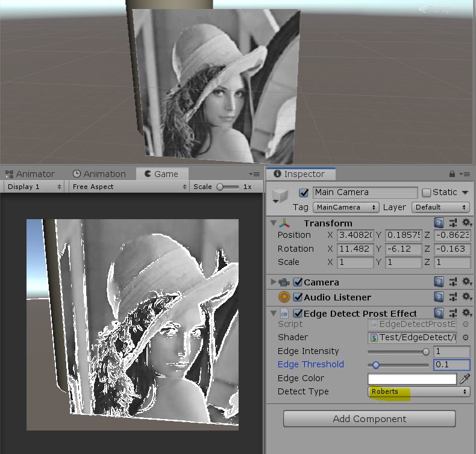Image resolution: width=476 pixels, height=454 pixels.
Task: Open Transform gear settings menu
Action: 466,223
